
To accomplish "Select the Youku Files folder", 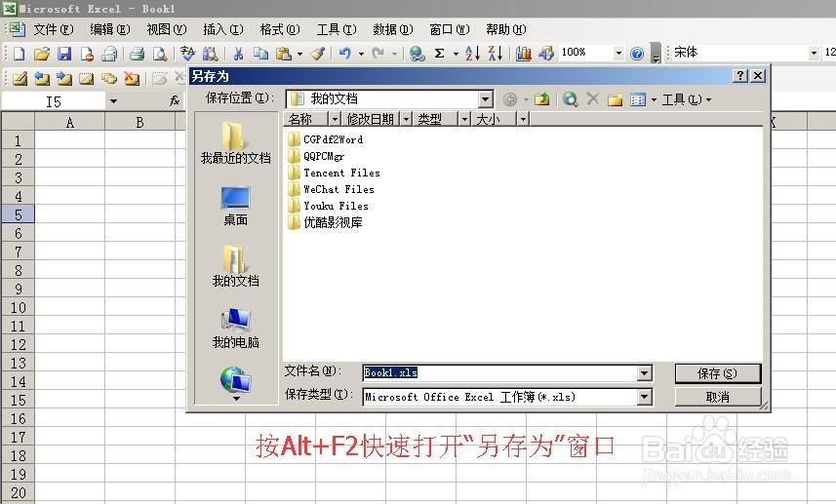I will tap(328, 206).
